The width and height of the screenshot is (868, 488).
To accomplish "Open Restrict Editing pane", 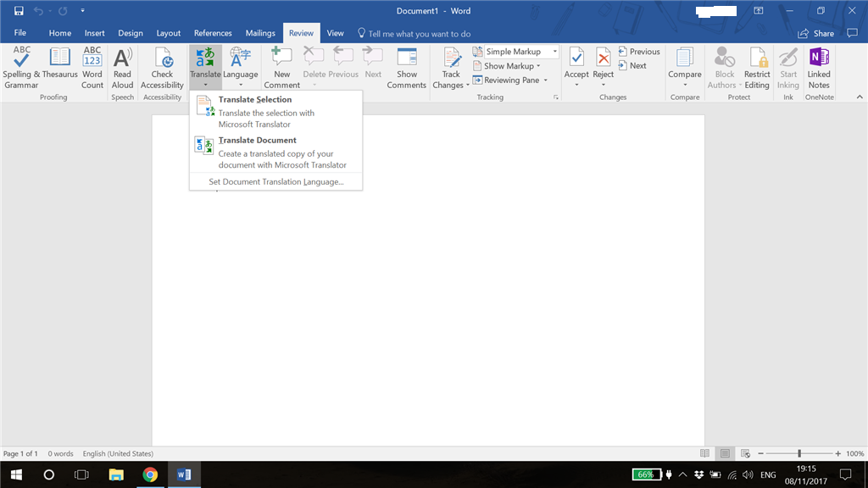I will [757, 68].
